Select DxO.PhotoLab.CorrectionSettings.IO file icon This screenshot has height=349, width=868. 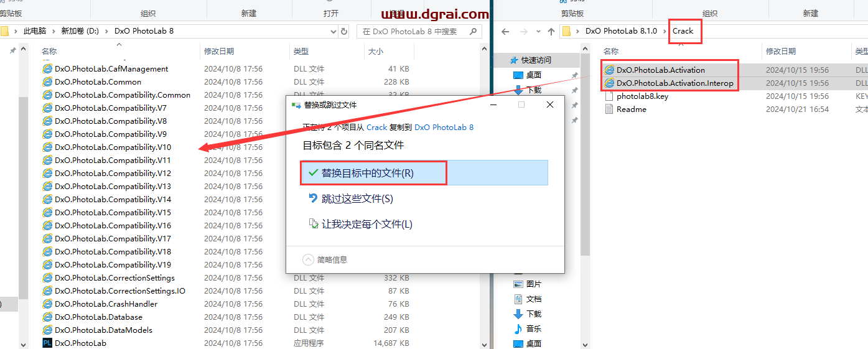click(47, 291)
